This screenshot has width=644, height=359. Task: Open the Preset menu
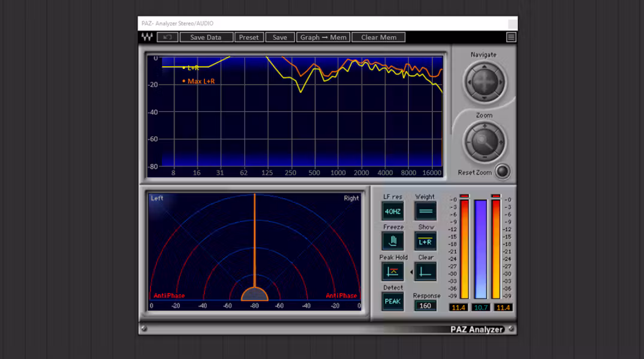(x=249, y=37)
